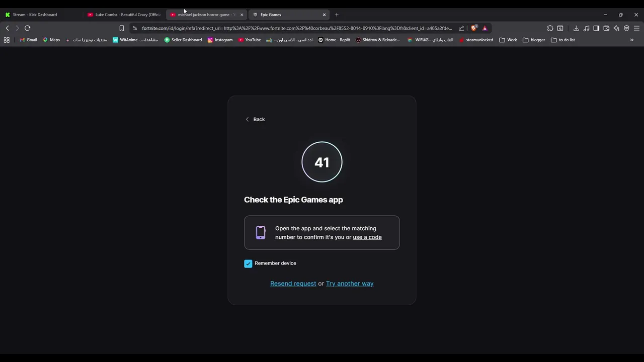
Task: Click the fortnite.com address bar URL
Action: tap(297, 28)
